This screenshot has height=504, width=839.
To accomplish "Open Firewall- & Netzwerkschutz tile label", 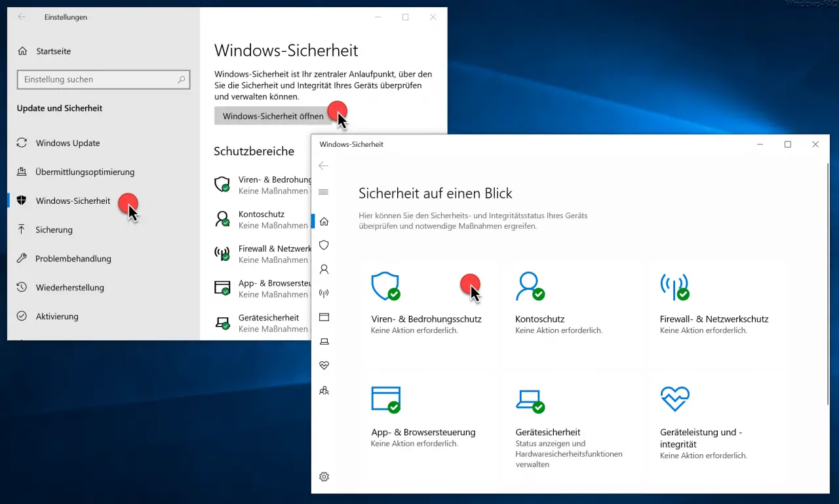I will (714, 319).
